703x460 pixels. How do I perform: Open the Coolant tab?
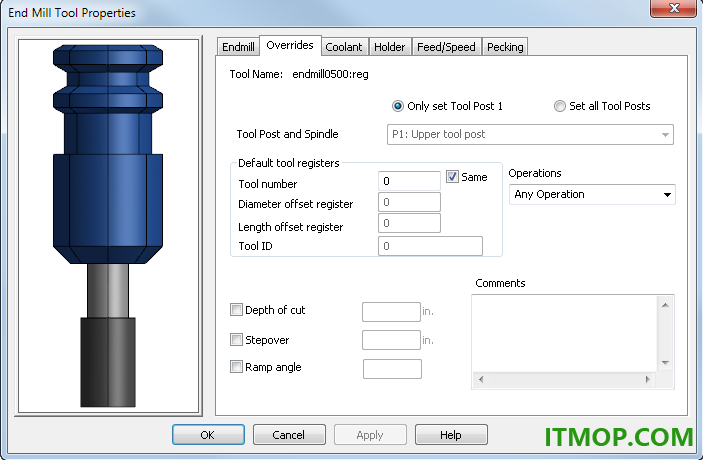(x=344, y=47)
